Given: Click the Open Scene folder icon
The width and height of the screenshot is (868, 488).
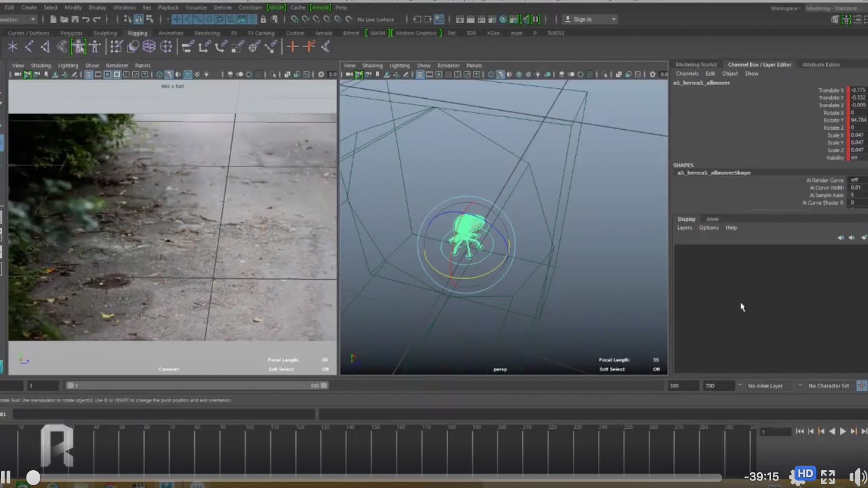Looking at the screenshot, I should click(64, 20).
